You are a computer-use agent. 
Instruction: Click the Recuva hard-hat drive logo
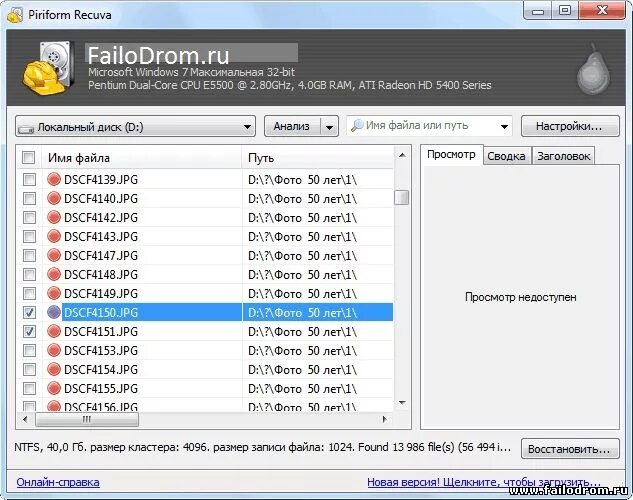tap(48, 68)
